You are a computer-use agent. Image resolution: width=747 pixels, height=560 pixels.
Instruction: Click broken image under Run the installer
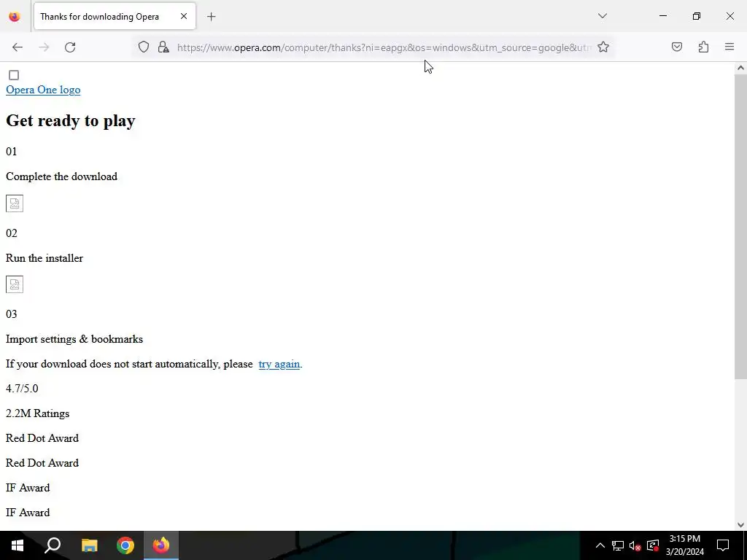[15, 284]
